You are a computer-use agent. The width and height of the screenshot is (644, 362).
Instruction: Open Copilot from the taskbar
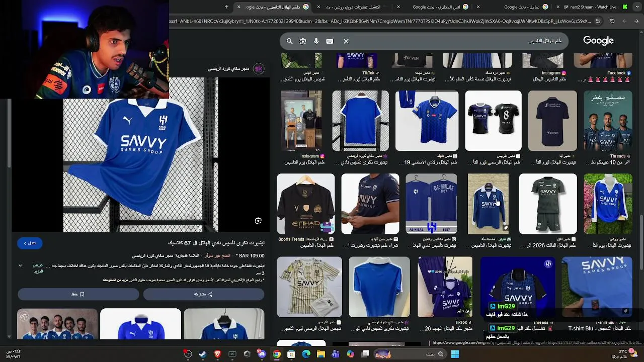coord(350,354)
